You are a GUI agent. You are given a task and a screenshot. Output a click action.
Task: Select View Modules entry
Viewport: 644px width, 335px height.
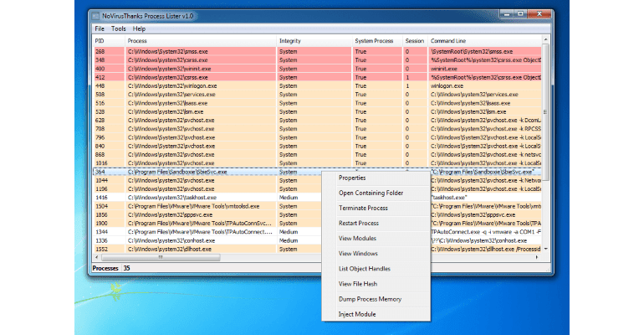(357, 239)
